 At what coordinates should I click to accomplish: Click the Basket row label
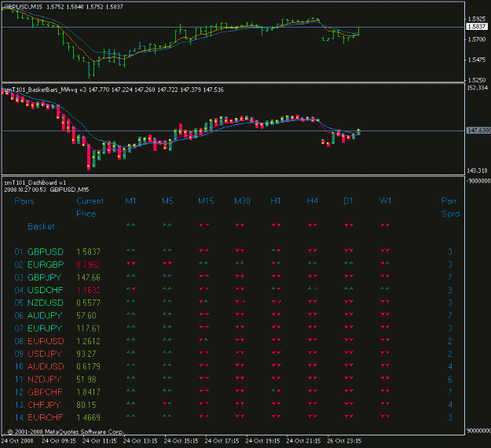pos(41,226)
